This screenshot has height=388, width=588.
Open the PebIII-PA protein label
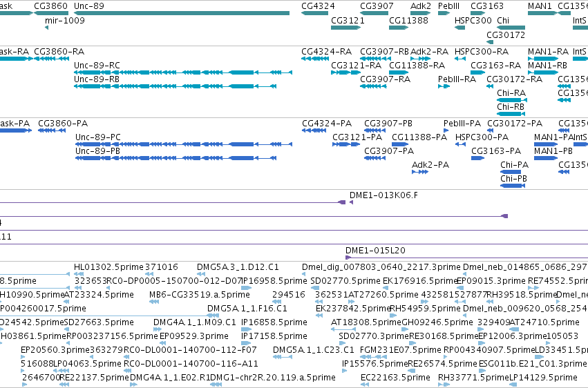(x=462, y=123)
